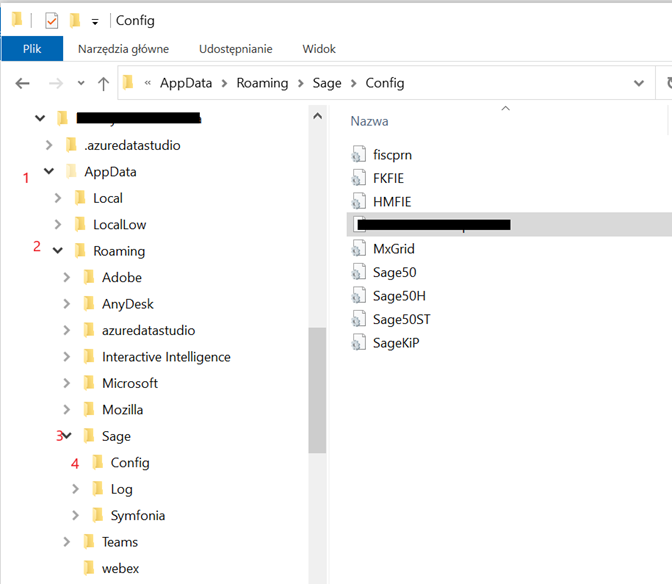Select the Mozilla folder in the tree
The height and width of the screenshot is (584, 672).
[123, 410]
